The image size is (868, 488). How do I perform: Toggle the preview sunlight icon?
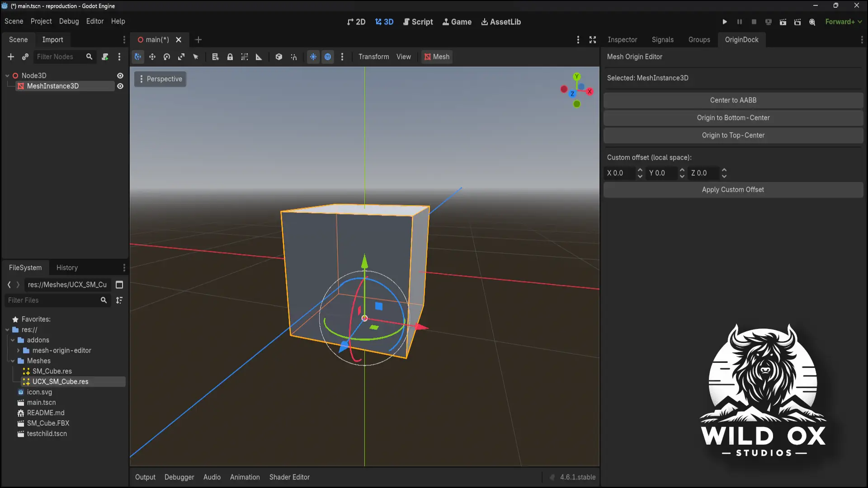tap(313, 57)
